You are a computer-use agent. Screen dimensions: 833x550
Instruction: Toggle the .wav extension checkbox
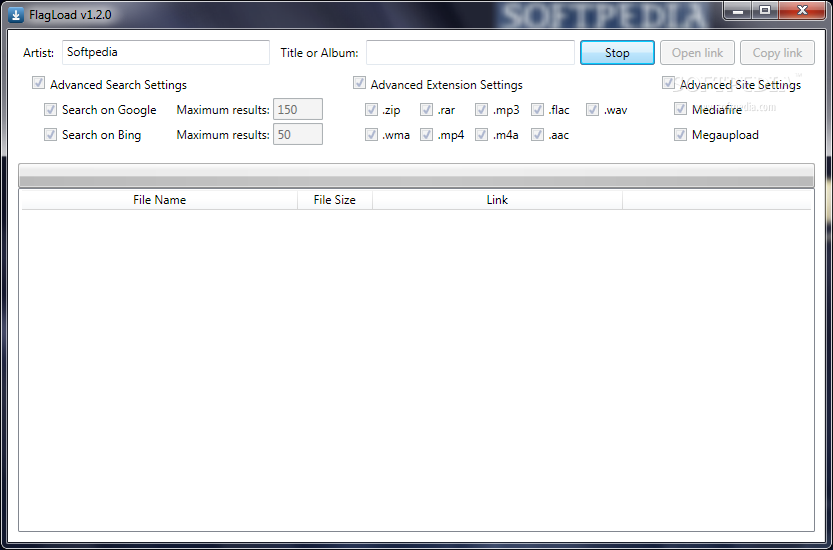(593, 109)
